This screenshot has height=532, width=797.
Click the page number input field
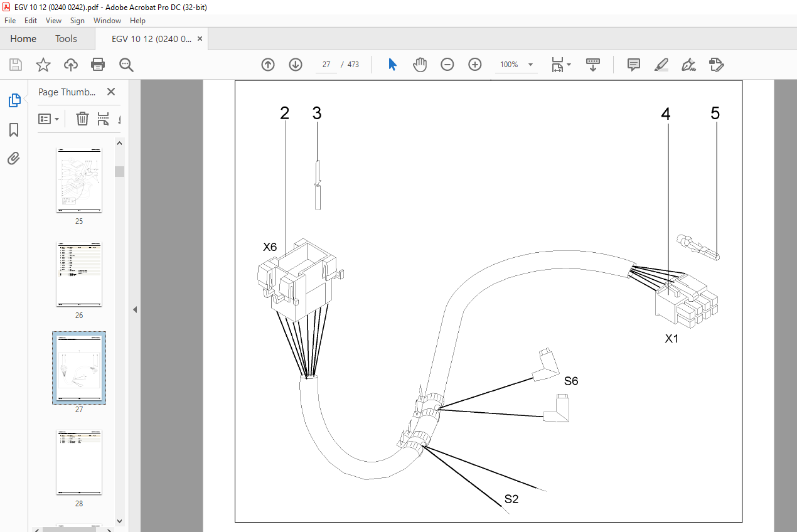pyautogui.click(x=326, y=65)
